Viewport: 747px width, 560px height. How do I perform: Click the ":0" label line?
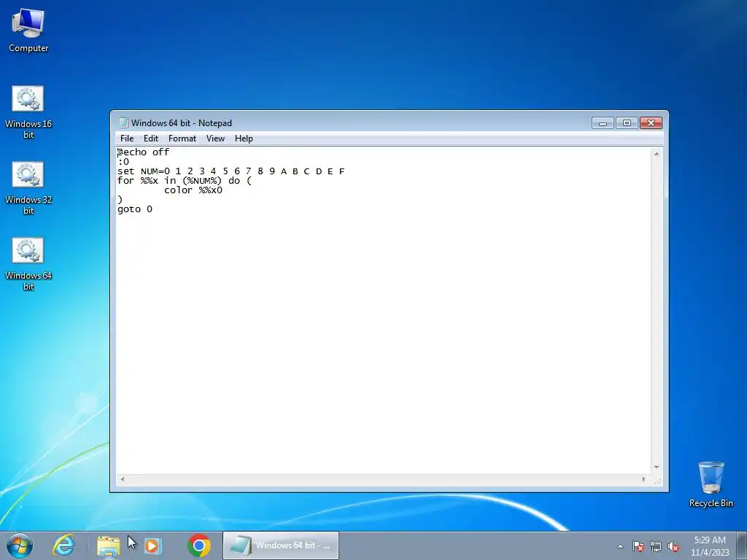[x=123, y=161]
